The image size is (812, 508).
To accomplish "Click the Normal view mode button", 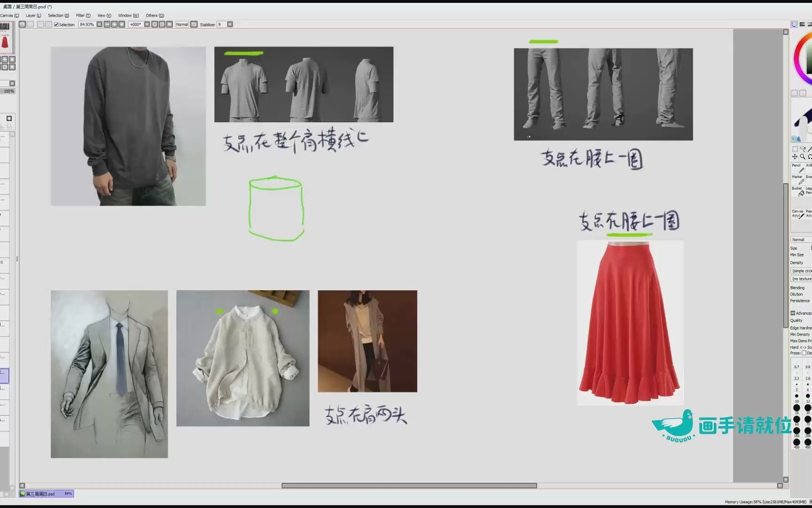I will pos(182,24).
